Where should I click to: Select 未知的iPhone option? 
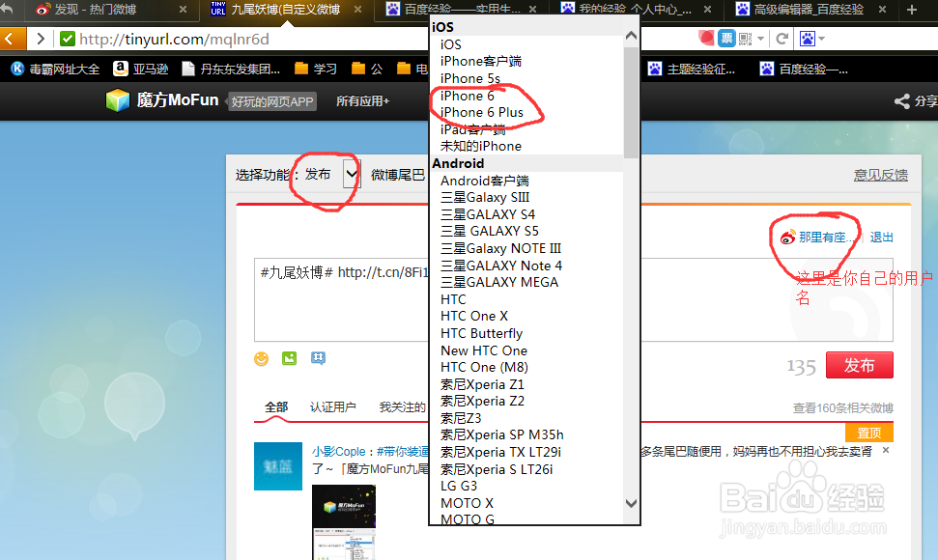click(481, 146)
